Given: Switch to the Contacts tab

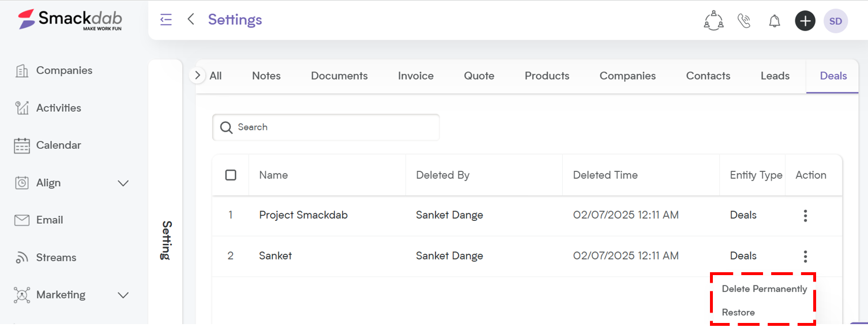Looking at the screenshot, I should pos(708,76).
